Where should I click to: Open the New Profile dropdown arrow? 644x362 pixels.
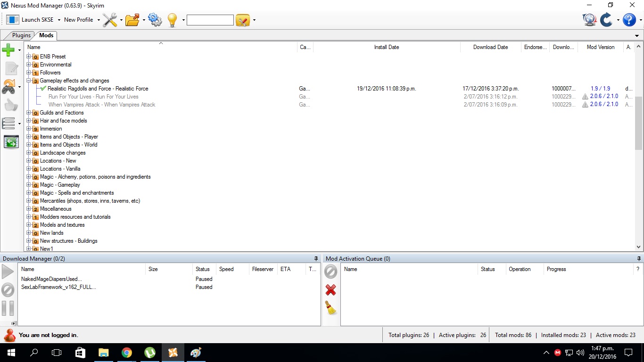point(99,20)
